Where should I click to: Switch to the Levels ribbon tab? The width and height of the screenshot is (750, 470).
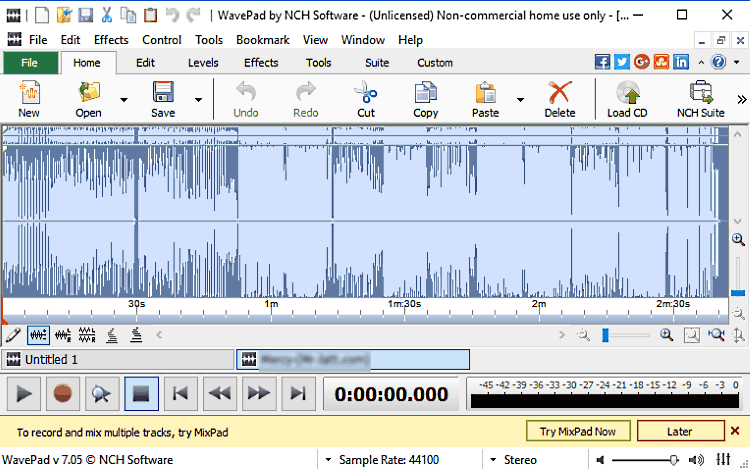click(x=203, y=63)
